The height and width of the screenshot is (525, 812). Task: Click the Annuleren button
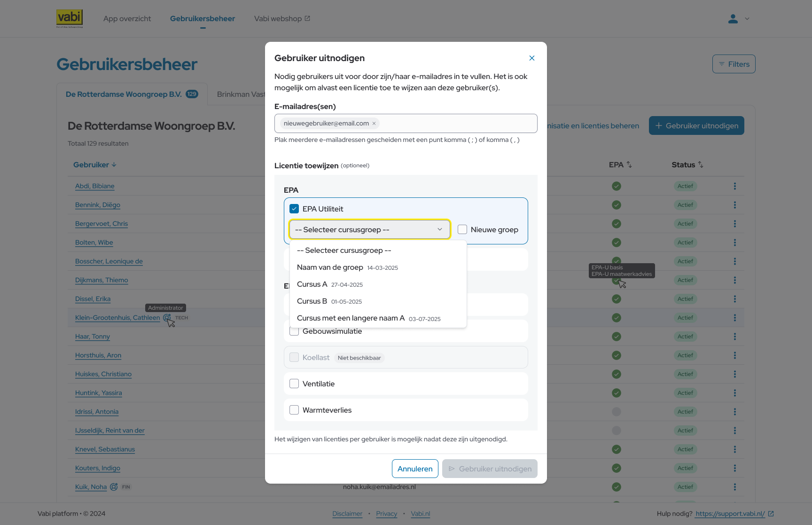click(415, 469)
